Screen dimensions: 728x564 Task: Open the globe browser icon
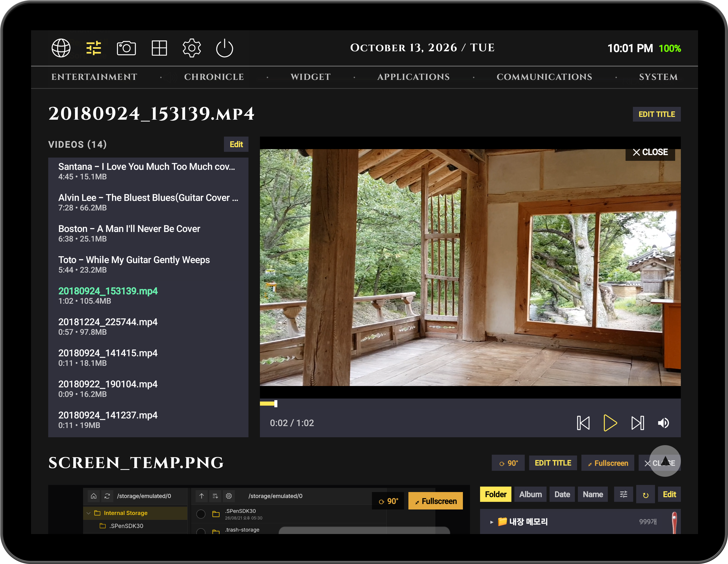(61, 48)
